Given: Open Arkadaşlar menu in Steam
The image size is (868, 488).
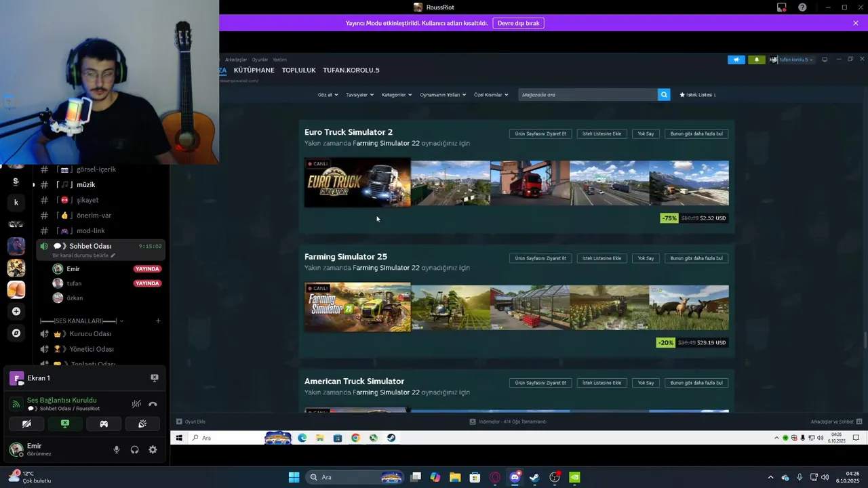Looking at the screenshot, I should 236,60.
